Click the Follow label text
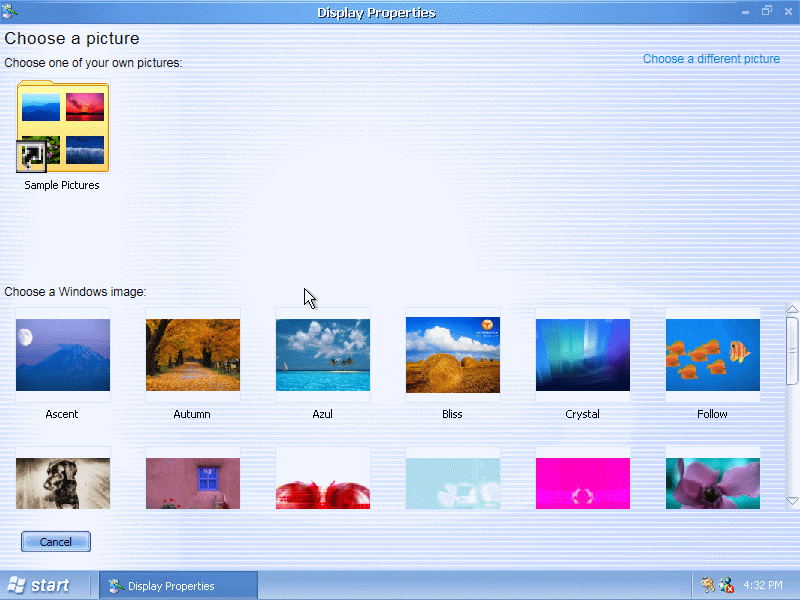This screenshot has height=600, width=800. 712,414
